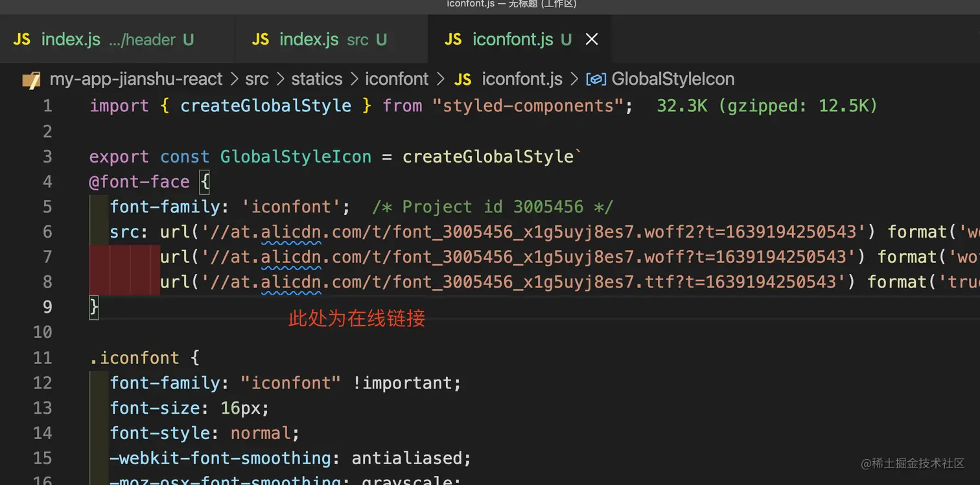Screen dimensions: 980x485
Task: Click the JS icon on src index.js tab
Action: (x=261, y=39)
